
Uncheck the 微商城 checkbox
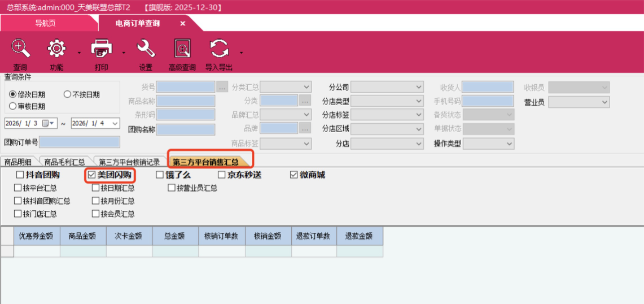[293, 175]
